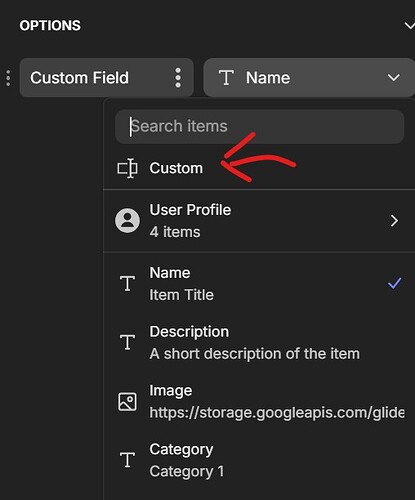Click the Custom Field label

79,78
